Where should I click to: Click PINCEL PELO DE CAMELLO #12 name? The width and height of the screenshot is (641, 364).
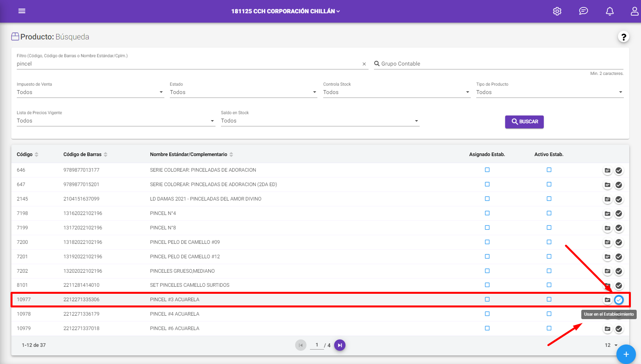185,257
